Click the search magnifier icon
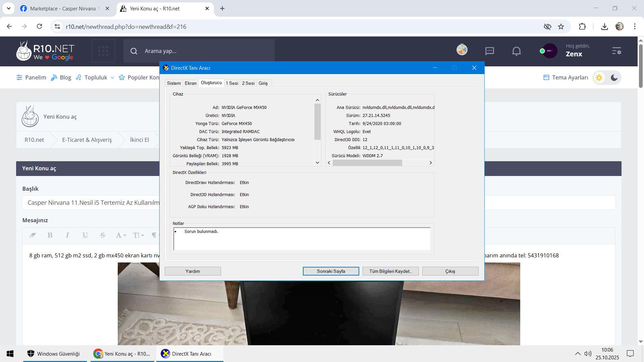644x362 pixels. pos(134,51)
